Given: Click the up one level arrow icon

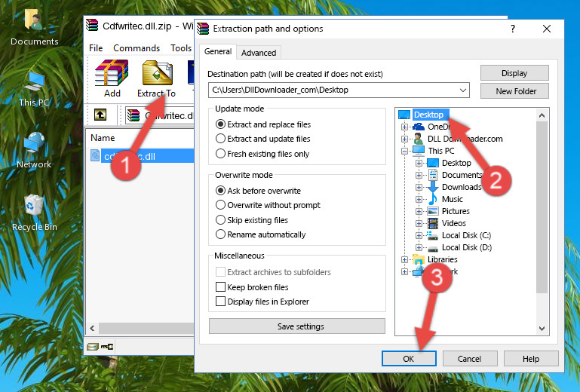Looking at the screenshot, I should [x=100, y=115].
